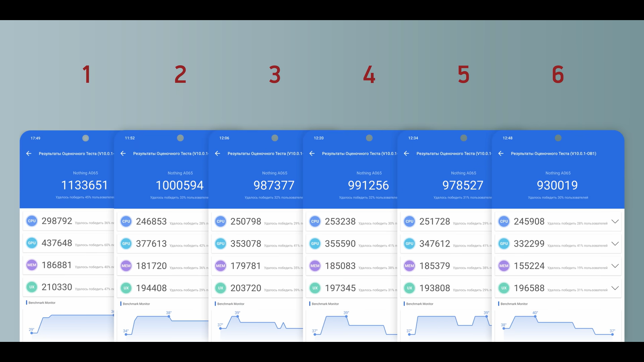Tap the MEM badge next to 181720
This screenshot has height=362, width=644.
click(x=126, y=266)
